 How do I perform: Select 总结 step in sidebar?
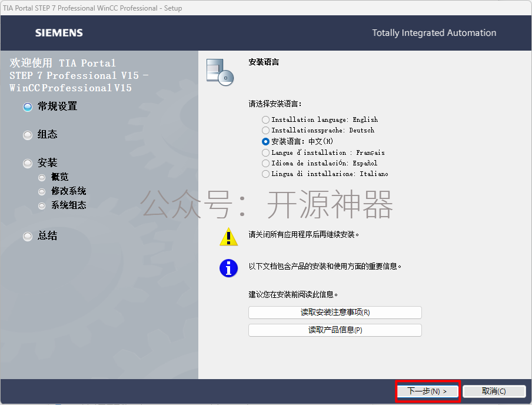coord(40,236)
